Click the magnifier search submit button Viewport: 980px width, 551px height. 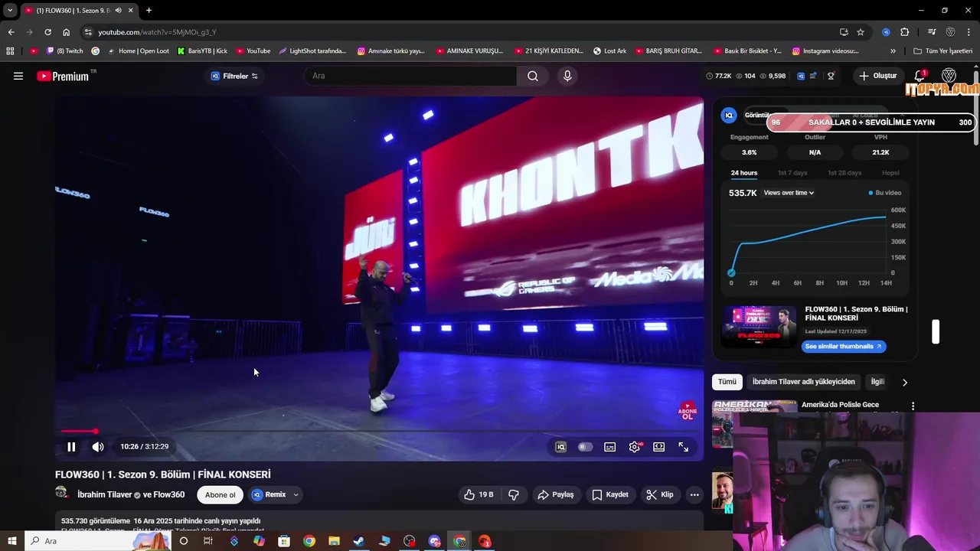click(x=533, y=76)
